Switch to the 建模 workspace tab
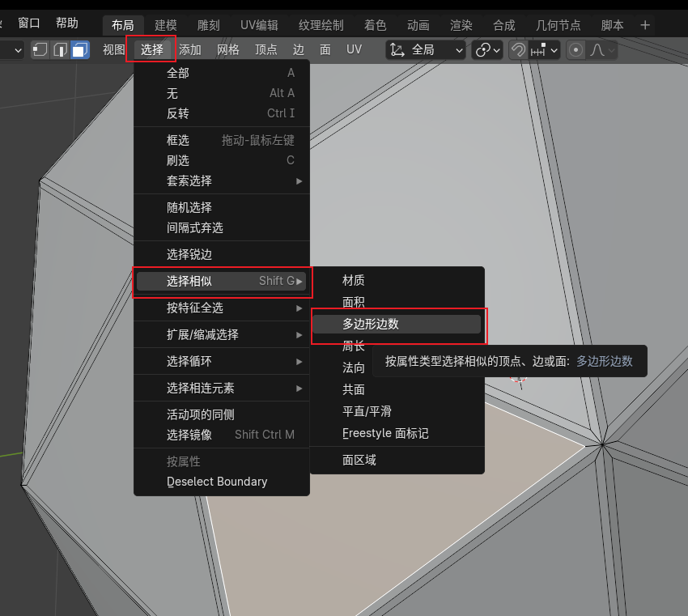 coord(166,25)
